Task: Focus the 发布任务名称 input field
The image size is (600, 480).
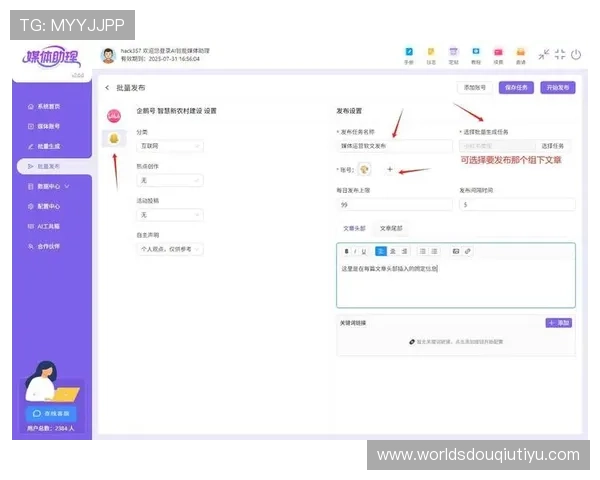Action: 394,146
